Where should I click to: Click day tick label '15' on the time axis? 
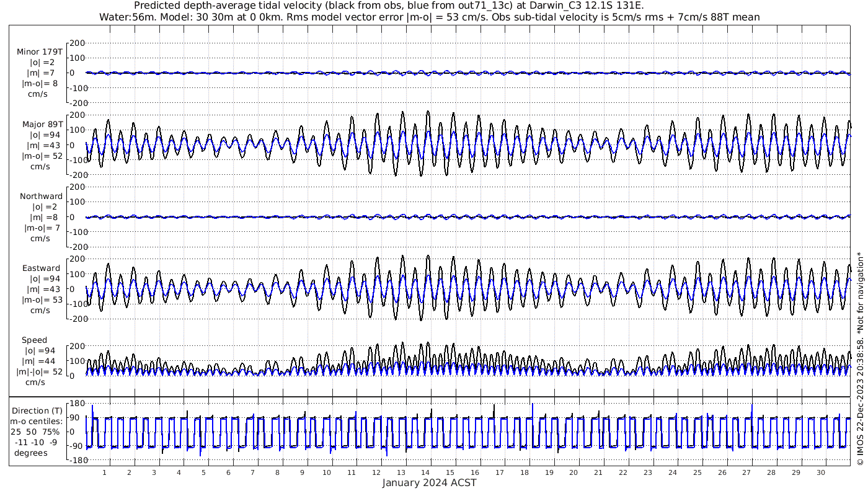[450, 472]
